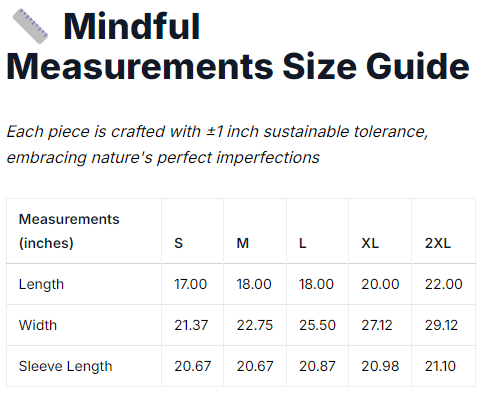Select the tolerance note italic text
This screenshot has width=485, height=406.
point(217,144)
